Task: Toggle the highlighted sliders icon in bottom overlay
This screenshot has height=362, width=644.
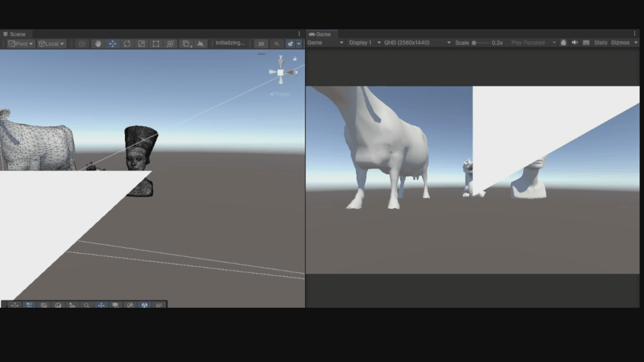Action: pyautogui.click(x=29, y=305)
